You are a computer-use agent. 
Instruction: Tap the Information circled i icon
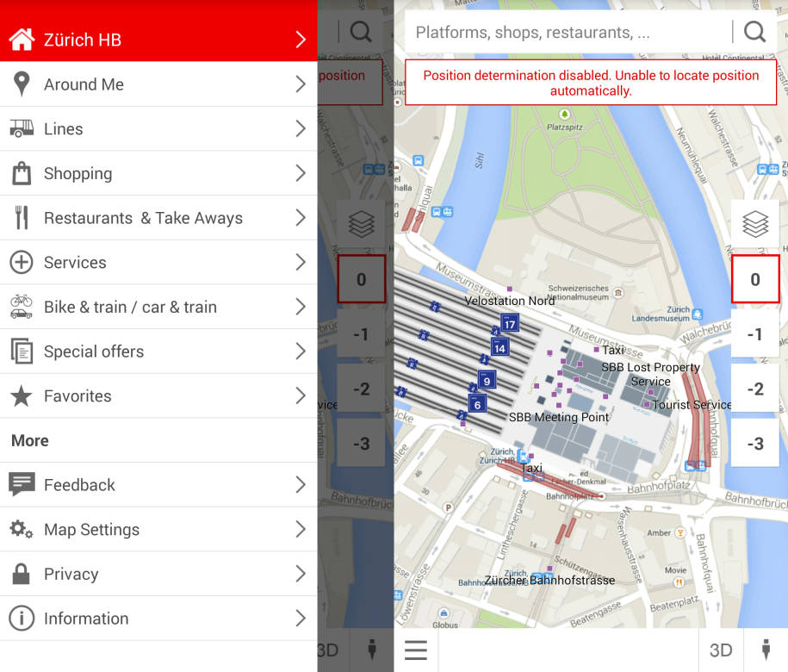click(22, 618)
